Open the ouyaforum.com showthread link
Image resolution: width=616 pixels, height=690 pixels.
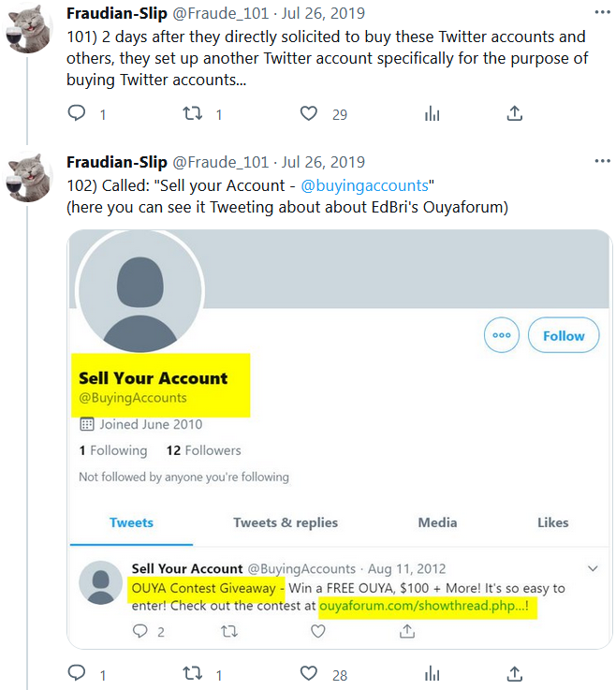click(429, 607)
